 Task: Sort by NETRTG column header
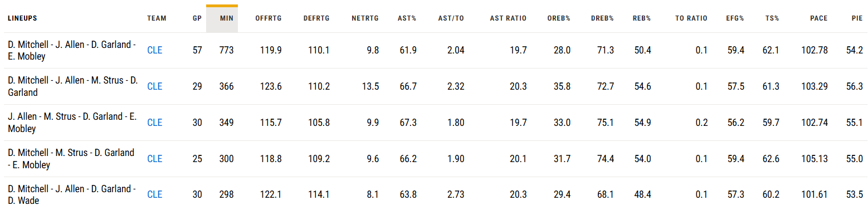click(x=365, y=18)
